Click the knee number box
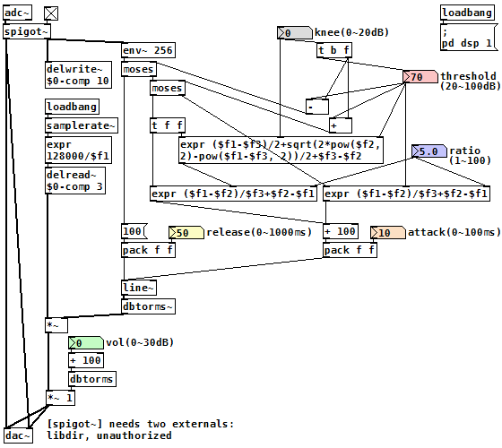This screenshot has width=502, height=448. [x=295, y=32]
